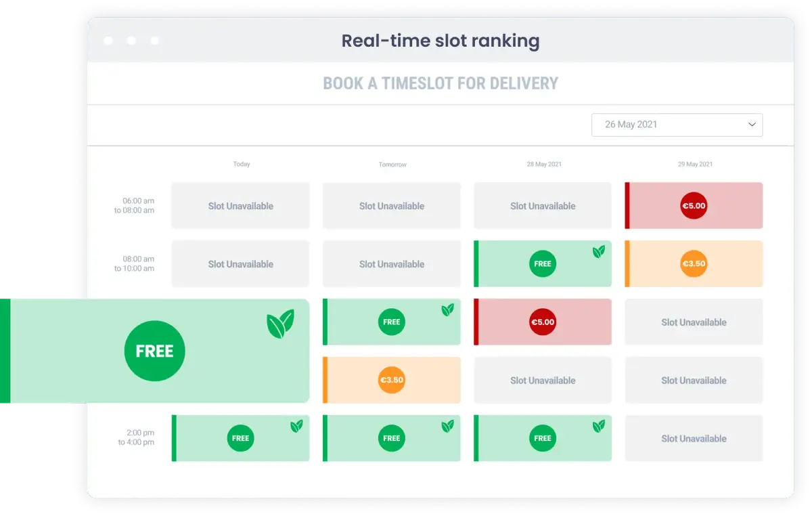
Task: Click the 'BOOK A TIMESLOT FOR DELIVERY' heading
Action: click(x=441, y=83)
